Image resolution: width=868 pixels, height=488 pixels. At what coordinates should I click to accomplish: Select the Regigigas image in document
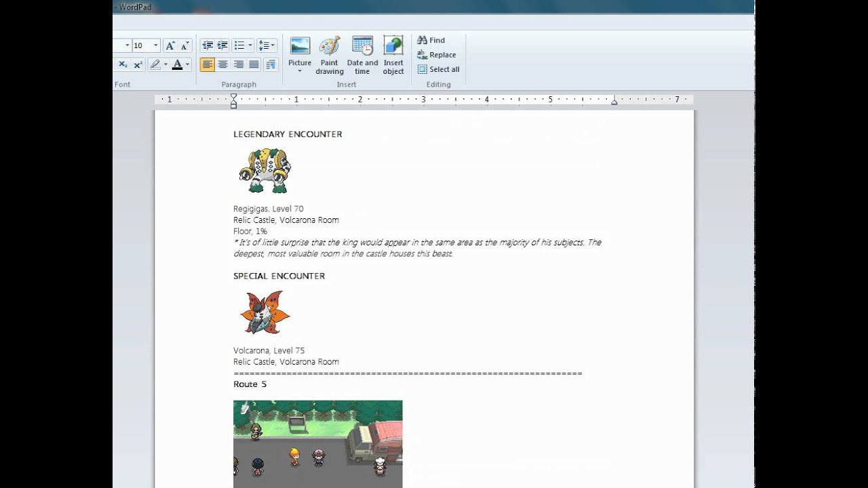click(x=265, y=171)
